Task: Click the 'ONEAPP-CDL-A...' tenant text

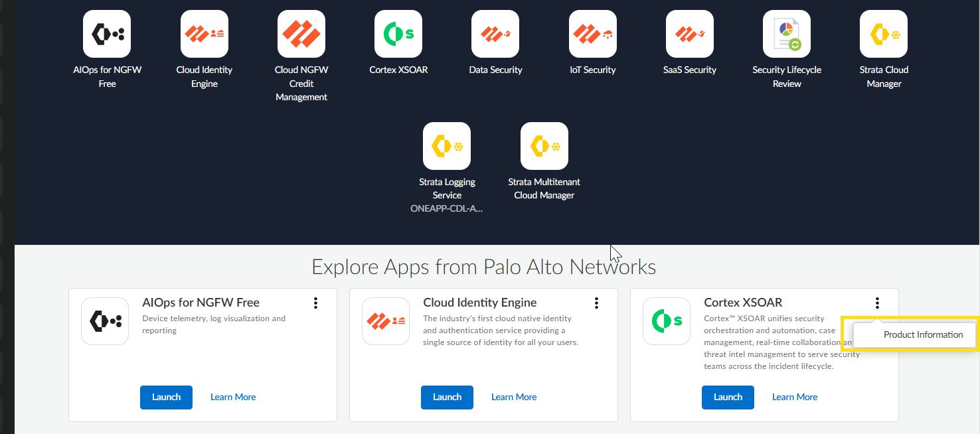Action: click(447, 208)
